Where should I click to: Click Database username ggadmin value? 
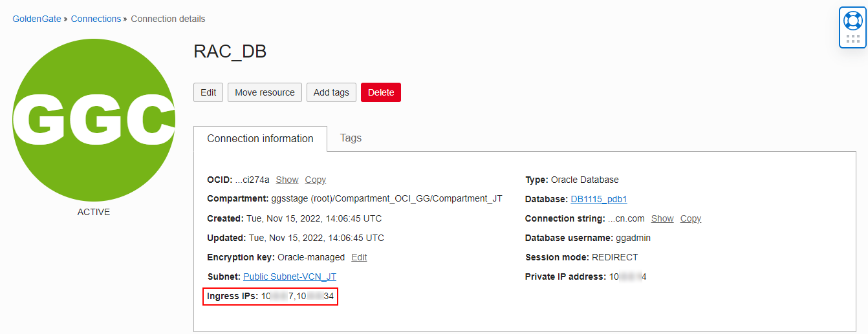coord(633,238)
